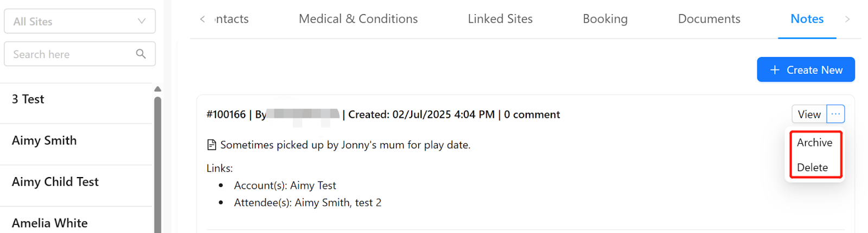This screenshot has width=868, height=233.
Task: Click the Search here input field
Action: tap(71, 54)
